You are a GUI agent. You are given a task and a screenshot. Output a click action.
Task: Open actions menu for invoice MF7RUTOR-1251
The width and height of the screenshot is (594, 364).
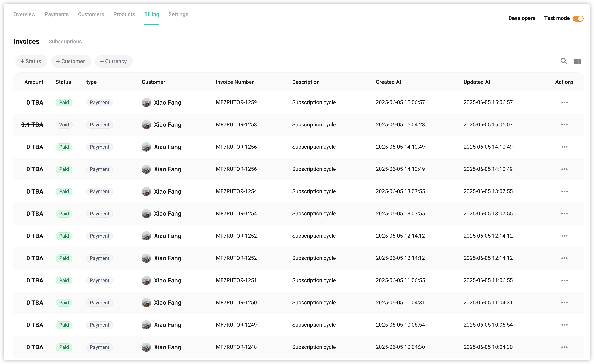coord(564,280)
